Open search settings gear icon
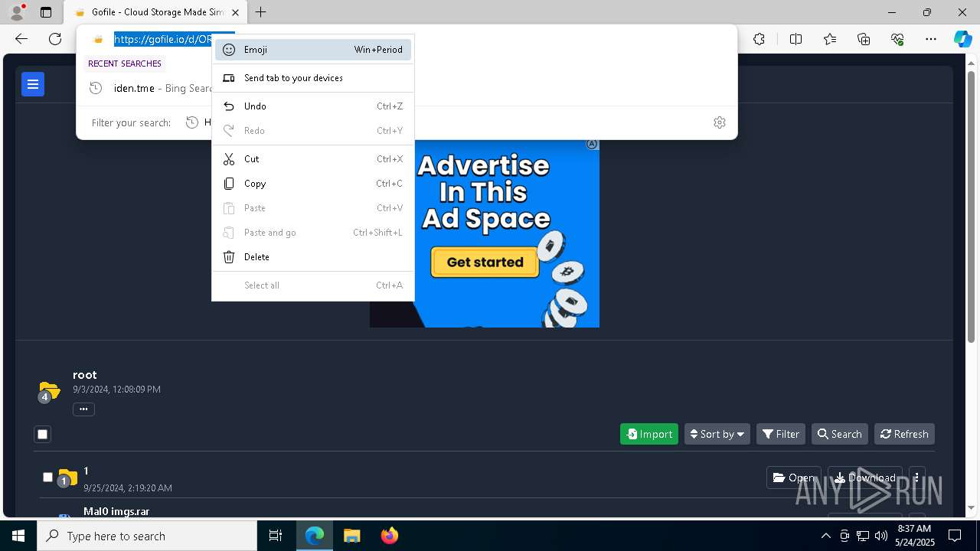 click(720, 122)
